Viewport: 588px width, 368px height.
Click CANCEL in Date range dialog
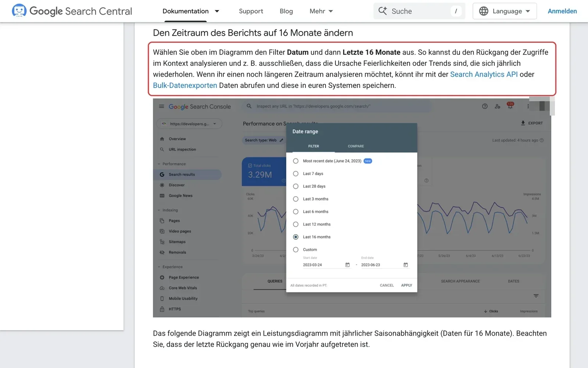click(387, 286)
